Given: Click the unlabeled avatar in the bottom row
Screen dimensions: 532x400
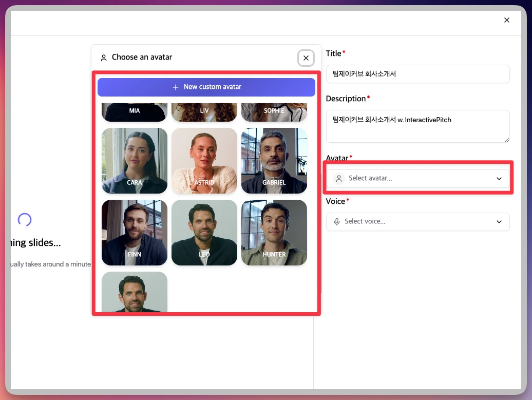Looking at the screenshot, I should tap(135, 292).
